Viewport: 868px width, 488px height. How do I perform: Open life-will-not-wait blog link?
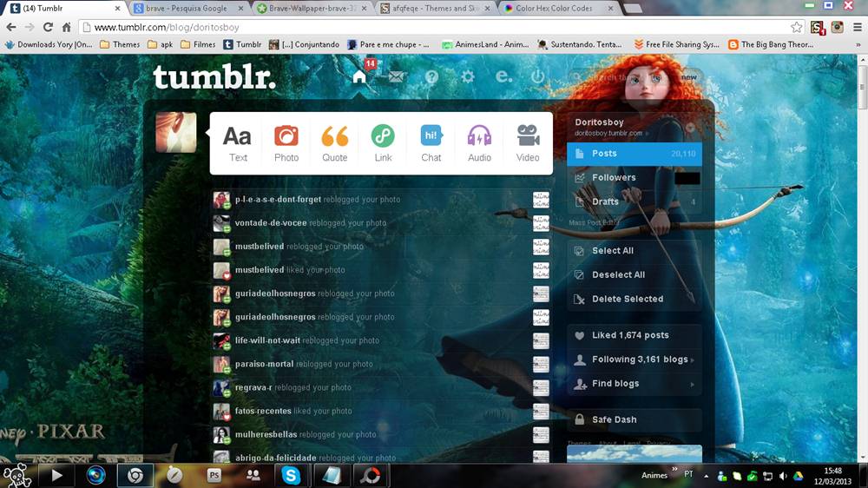point(267,340)
